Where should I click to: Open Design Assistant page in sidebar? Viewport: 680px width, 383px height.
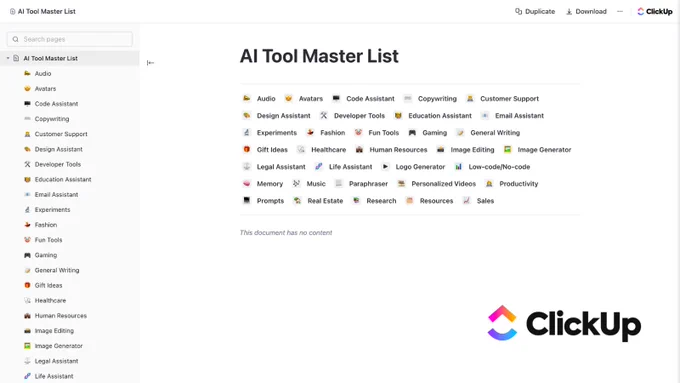tap(59, 149)
